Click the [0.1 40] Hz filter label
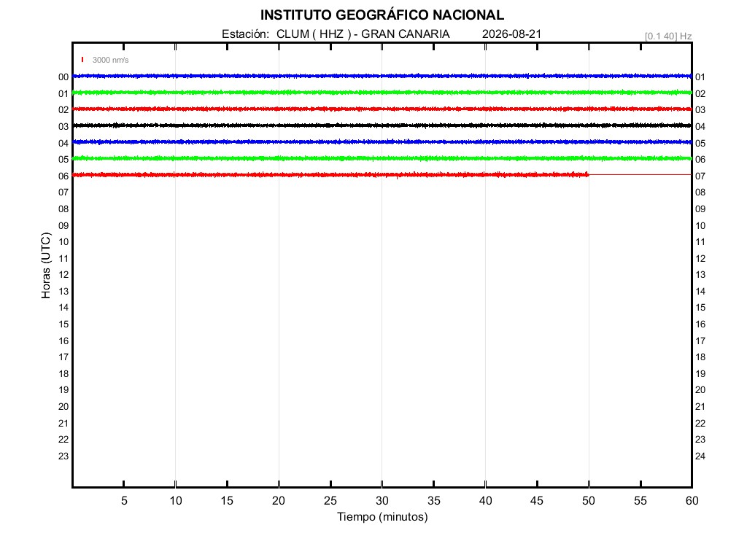Image resolution: width=747 pixels, height=560 pixels. tap(668, 36)
